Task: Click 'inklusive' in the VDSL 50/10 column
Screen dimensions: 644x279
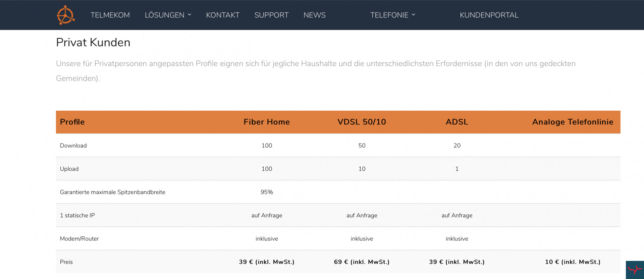Action: 362,239
